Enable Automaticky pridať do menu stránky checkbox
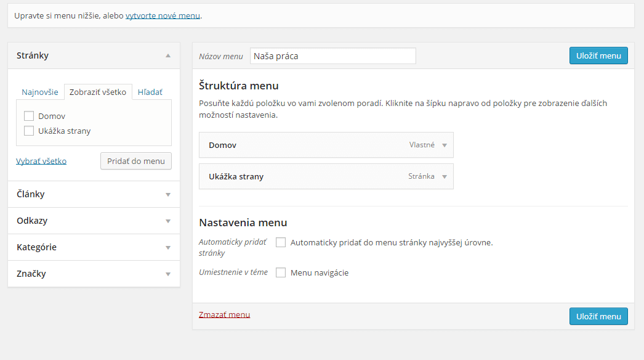 [x=281, y=242]
